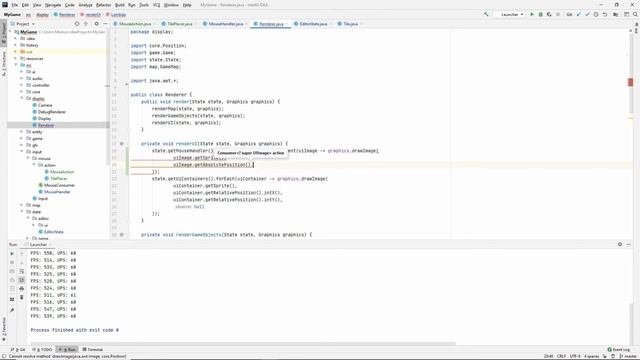Clear Run console with trash icon
The width and height of the screenshot is (640, 360).
pos(22,297)
